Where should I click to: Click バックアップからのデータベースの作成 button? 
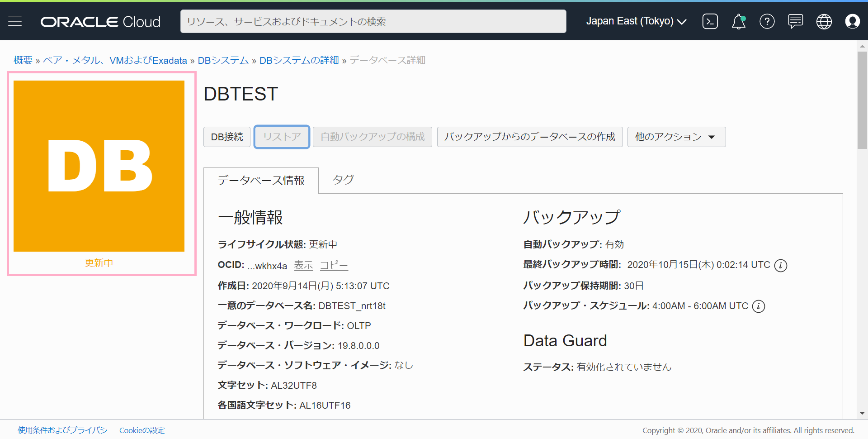click(x=530, y=137)
